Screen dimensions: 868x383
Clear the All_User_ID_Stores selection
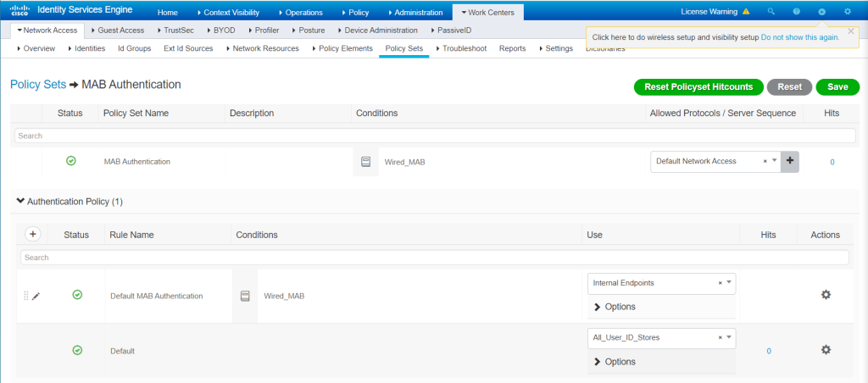click(x=721, y=337)
